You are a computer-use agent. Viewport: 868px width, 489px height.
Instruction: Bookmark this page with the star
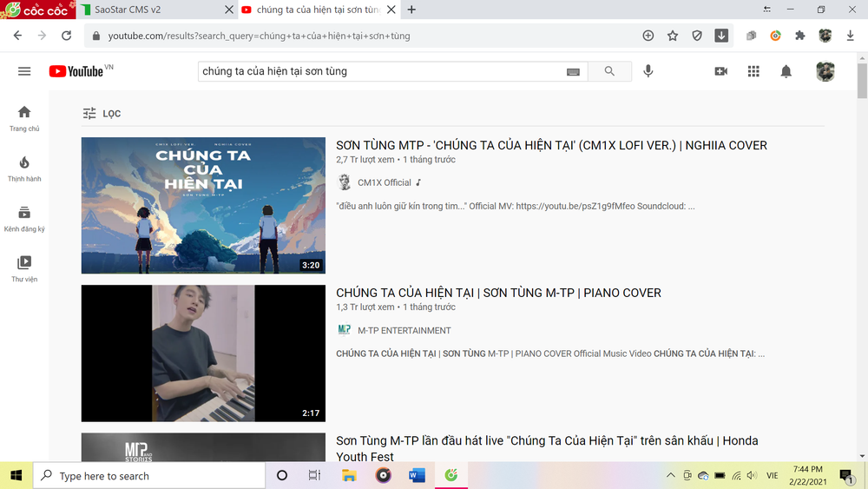click(x=673, y=36)
